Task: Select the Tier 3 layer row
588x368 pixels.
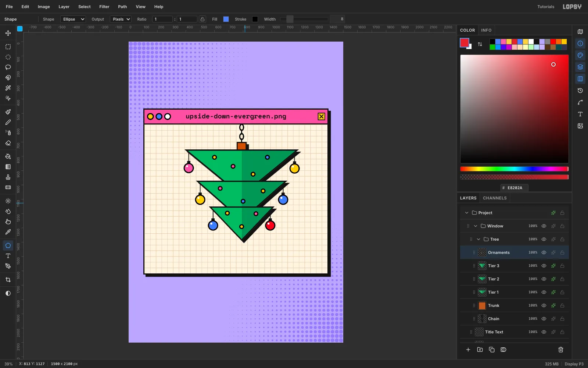Action: pos(514,266)
